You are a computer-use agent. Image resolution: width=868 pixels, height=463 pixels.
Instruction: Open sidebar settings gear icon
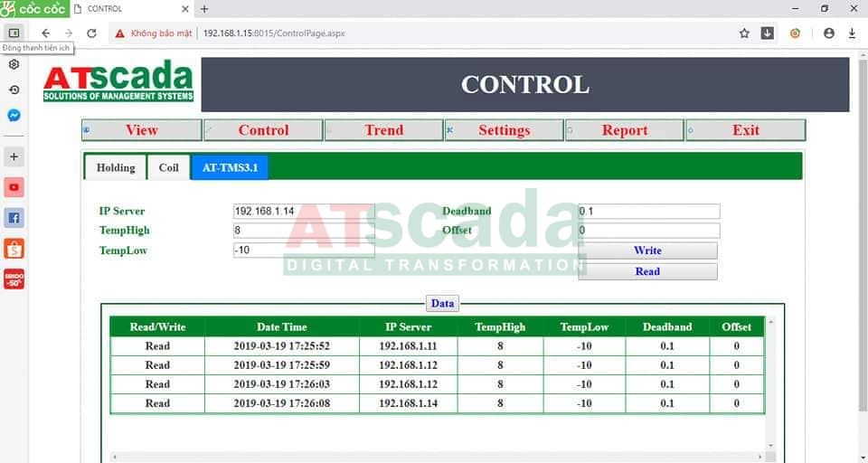click(x=14, y=65)
